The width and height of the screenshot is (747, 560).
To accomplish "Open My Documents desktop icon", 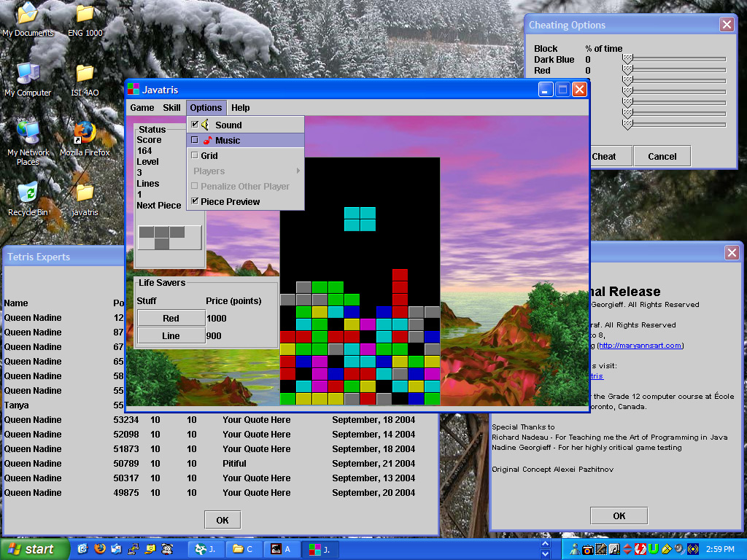I will point(28,20).
